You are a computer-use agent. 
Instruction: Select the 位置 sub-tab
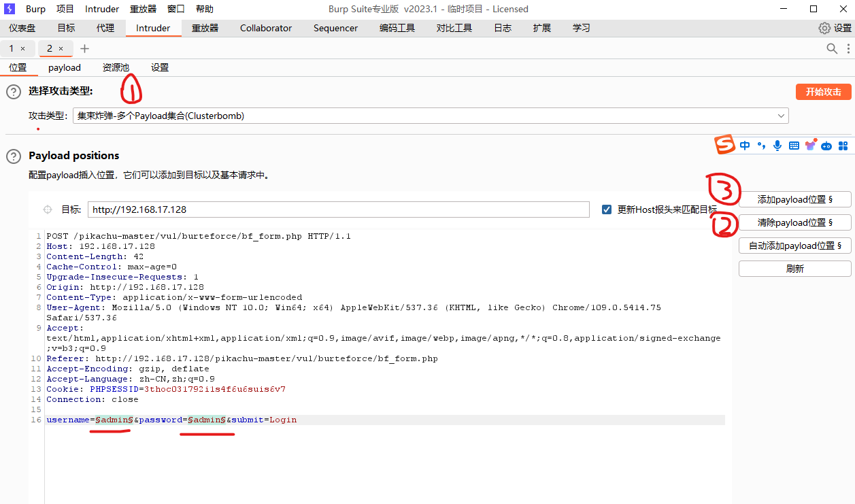18,67
